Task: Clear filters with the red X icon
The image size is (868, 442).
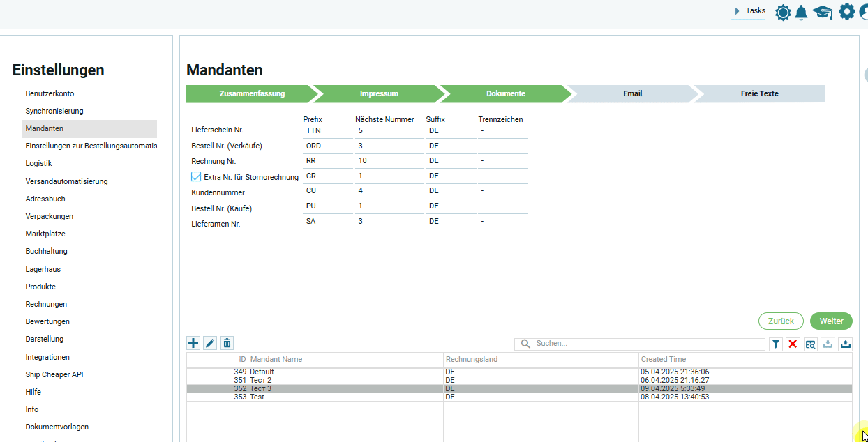Action: tap(793, 344)
